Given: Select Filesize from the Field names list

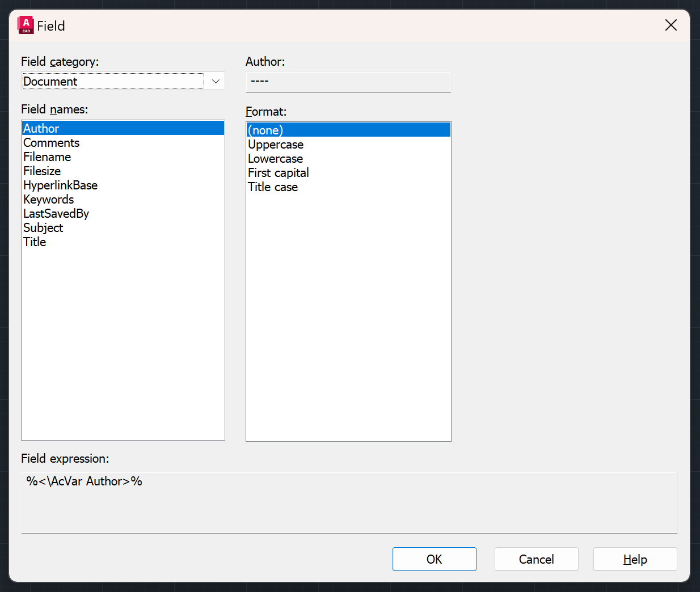Looking at the screenshot, I should point(42,171).
